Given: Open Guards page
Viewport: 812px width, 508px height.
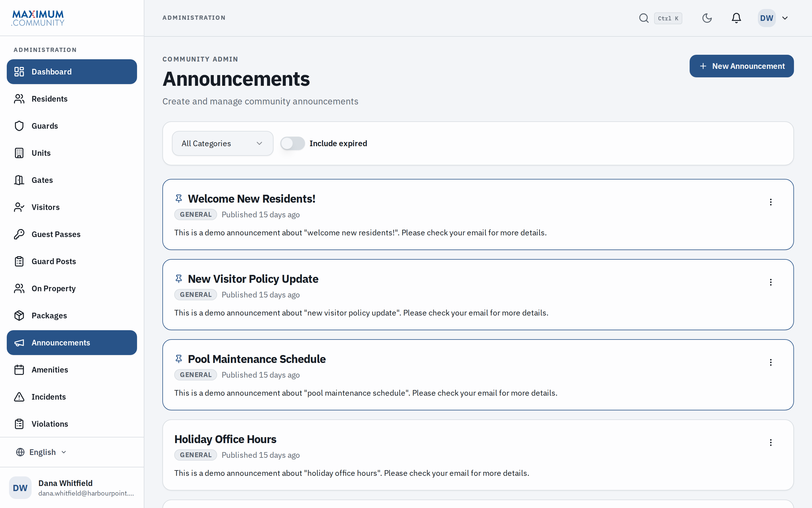Looking at the screenshot, I should pyautogui.click(x=72, y=126).
